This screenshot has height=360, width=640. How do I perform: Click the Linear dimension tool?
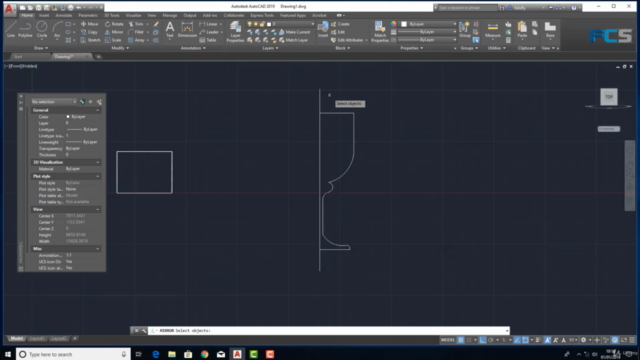pyautogui.click(x=209, y=24)
